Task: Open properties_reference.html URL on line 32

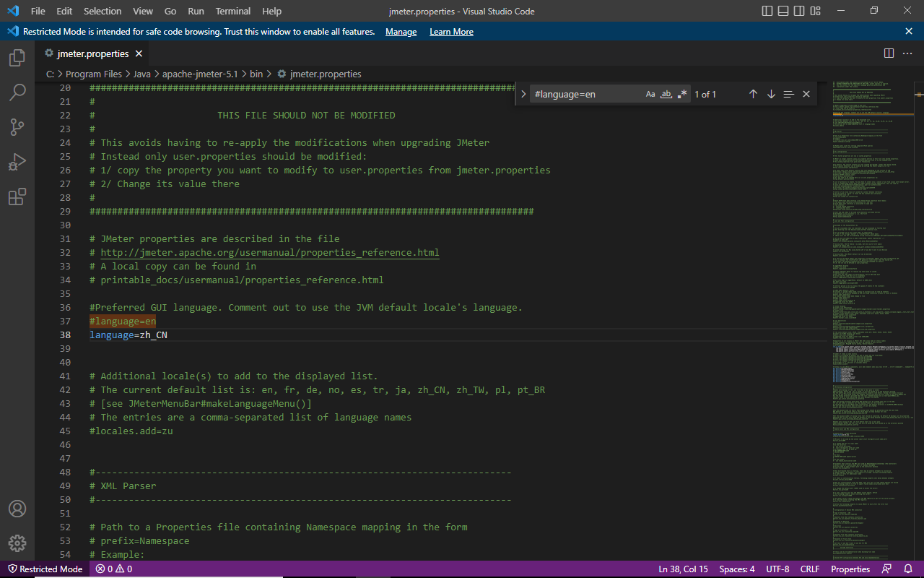Action: [269, 253]
